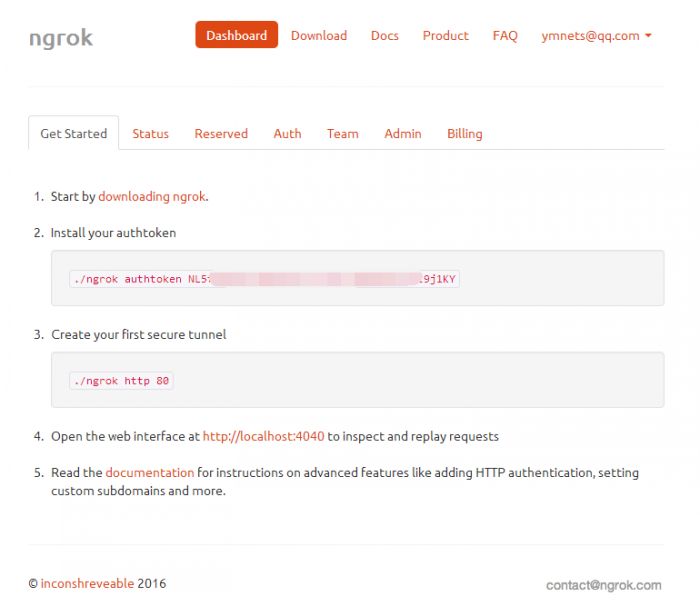The height and width of the screenshot is (606, 700).
Task: Open the documentation link
Action: click(150, 472)
